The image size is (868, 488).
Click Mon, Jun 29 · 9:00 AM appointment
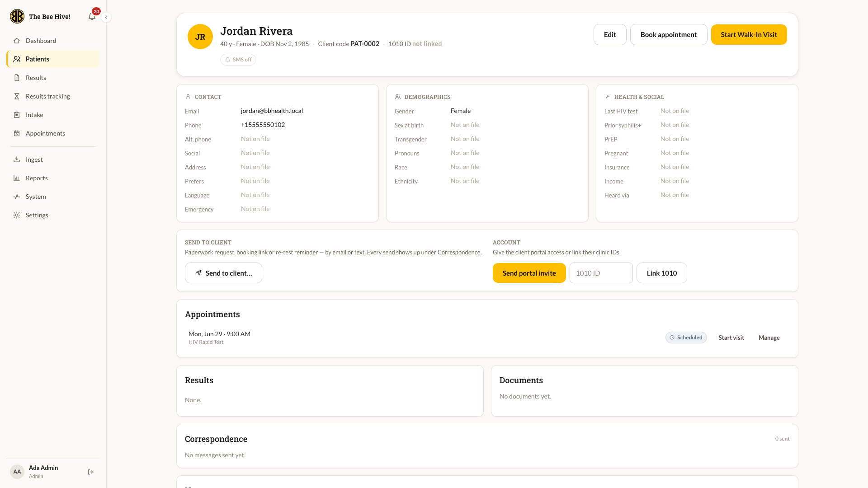pyautogui.click(x=219, y=334)
